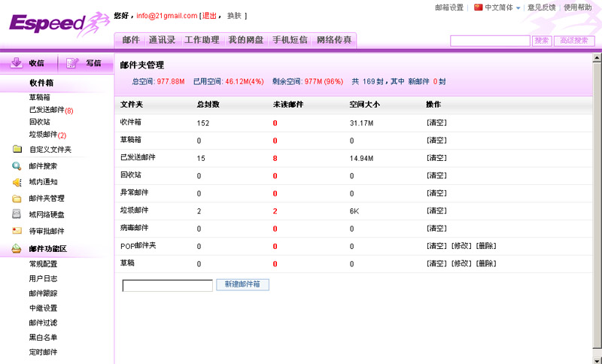The image size is (602, 364).
Task: Open the 中文简体 language dropdown arrow
Action: tap(518, 8)
